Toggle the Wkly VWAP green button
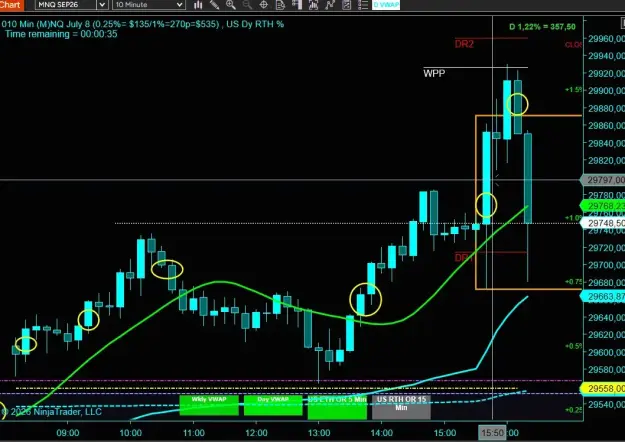625x442 pixels. coord(209,405)
